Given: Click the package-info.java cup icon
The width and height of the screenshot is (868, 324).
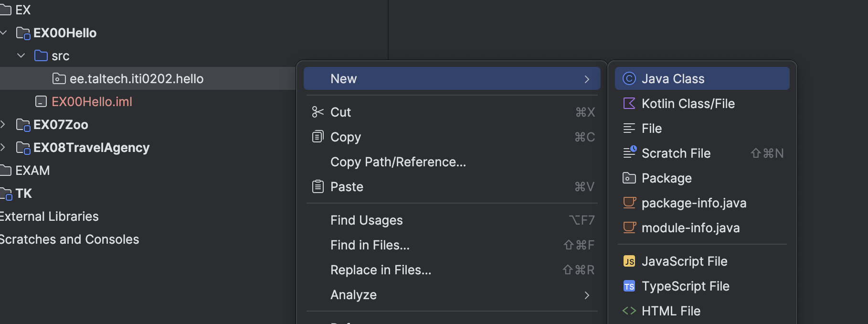Looking at the screenshot, I should [629, 203].
